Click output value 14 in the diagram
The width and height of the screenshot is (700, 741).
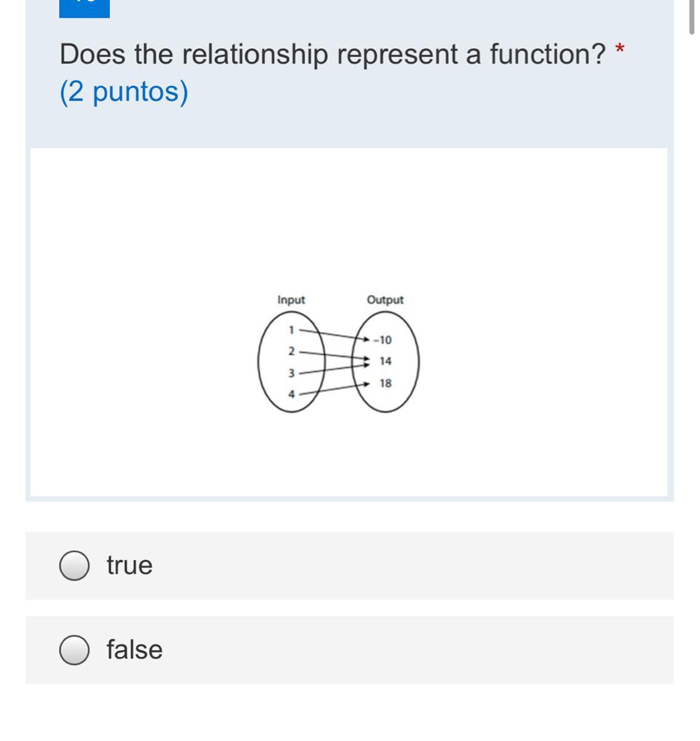pos(385,361)
